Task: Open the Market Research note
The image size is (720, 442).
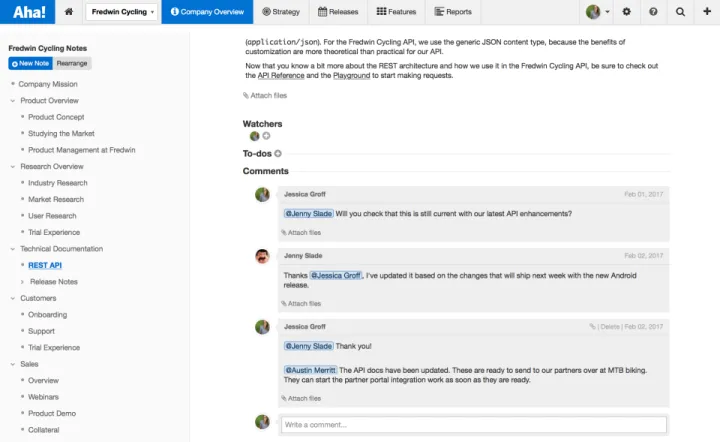Action: point(56,200)
